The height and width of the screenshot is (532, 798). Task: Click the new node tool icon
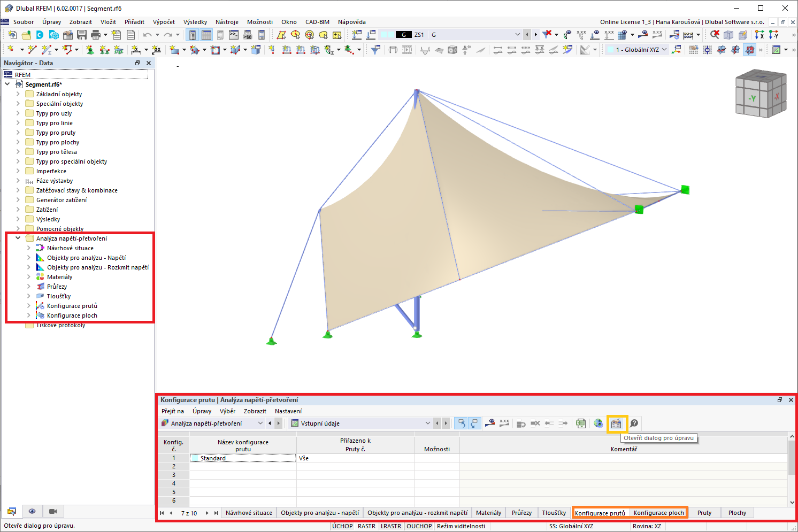[11, 50]
